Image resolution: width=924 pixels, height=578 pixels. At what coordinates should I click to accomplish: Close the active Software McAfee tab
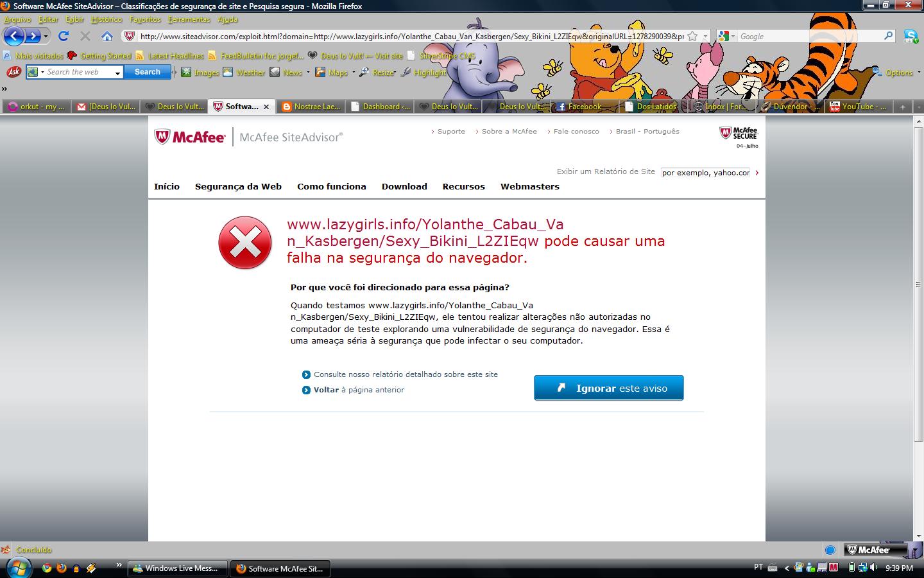[x=266, y=107]
